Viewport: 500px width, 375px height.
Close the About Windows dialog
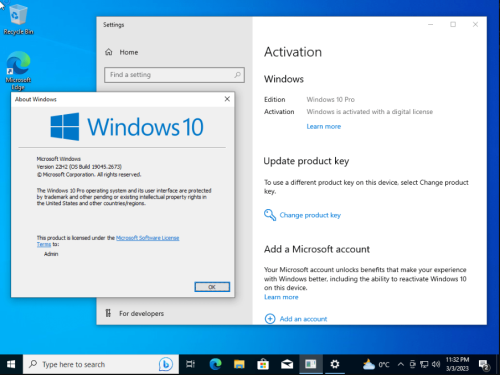click(x=227, y=99)
